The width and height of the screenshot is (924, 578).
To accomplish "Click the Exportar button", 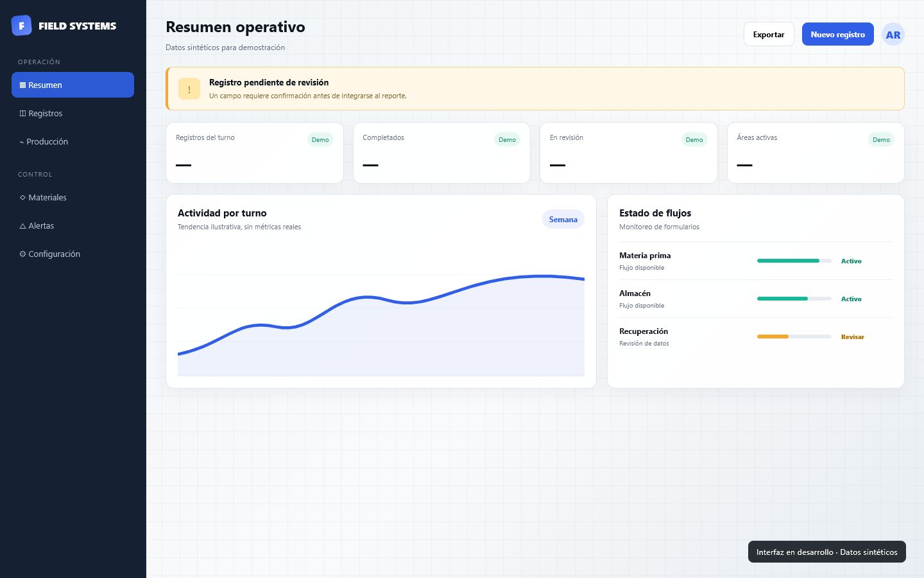I will [769, 34].
